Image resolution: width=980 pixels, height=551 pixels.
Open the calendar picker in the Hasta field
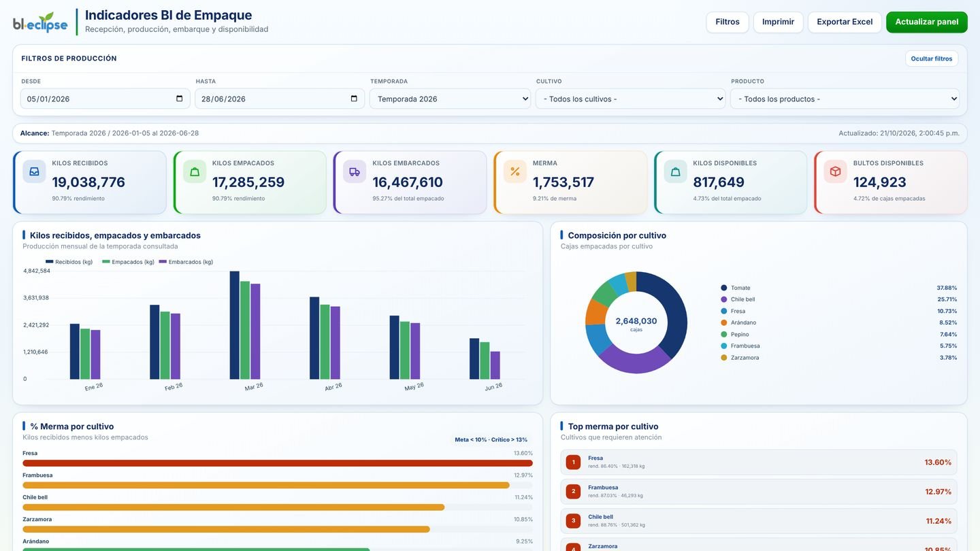tap(354, 99)
